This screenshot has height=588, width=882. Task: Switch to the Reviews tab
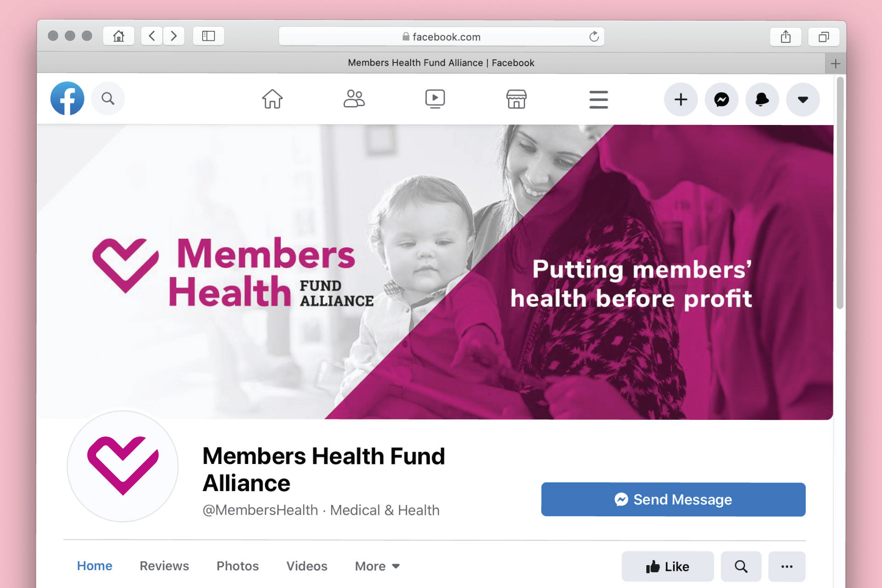(x=164, y=566)
